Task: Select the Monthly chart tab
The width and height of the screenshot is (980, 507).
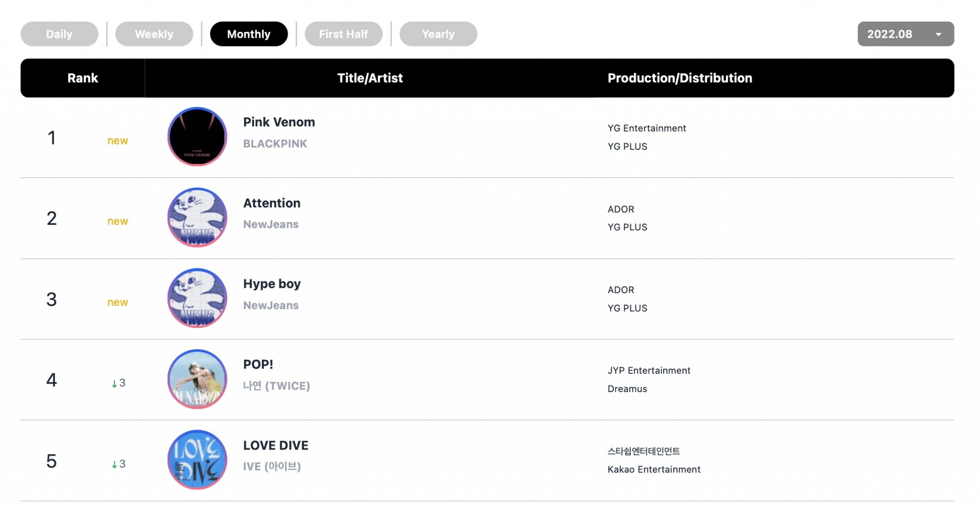Action: [x=249, y=34]
